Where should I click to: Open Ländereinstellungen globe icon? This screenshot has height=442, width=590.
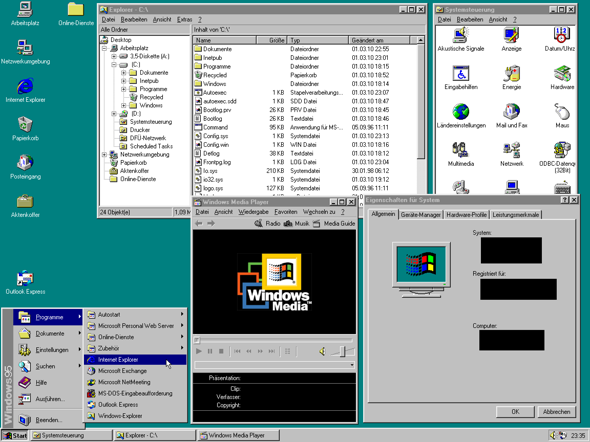click(461, 116)
